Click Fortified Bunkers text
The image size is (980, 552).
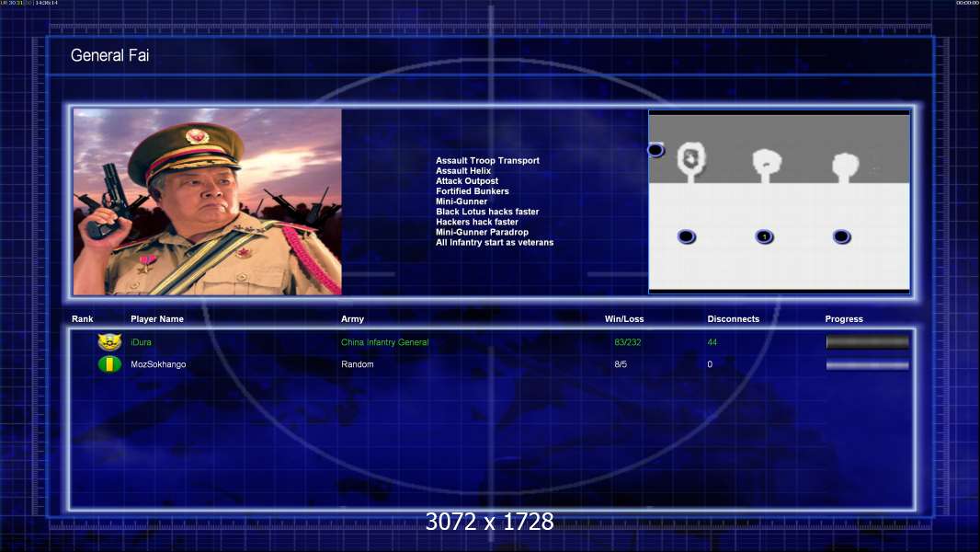coord(472,191)
